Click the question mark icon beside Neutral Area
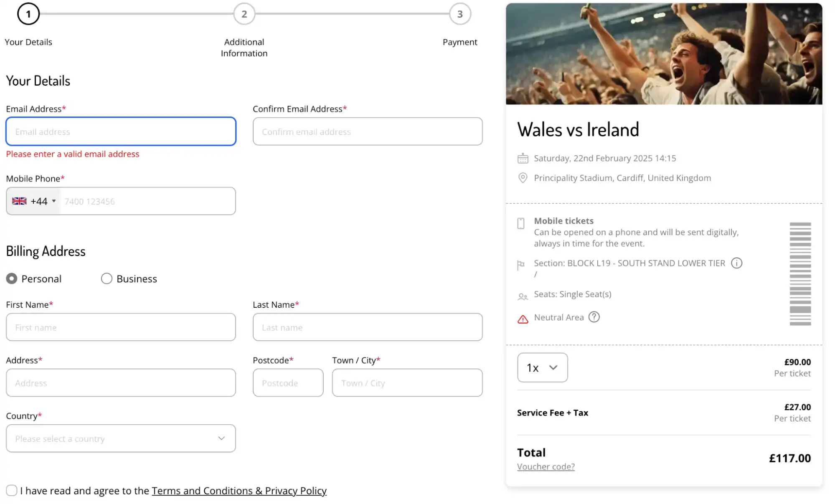The width and height of the screenshot is (835, 504). (x=594, y=317)
